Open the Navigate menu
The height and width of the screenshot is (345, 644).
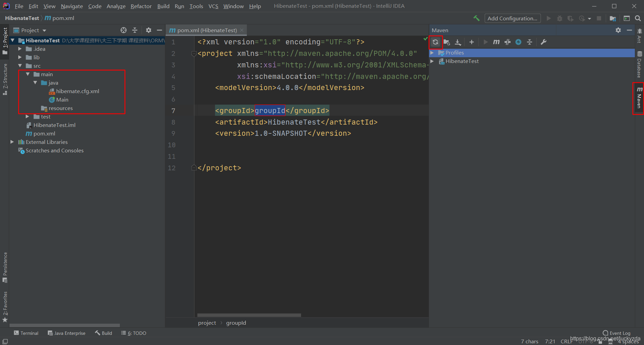point(72,6)
